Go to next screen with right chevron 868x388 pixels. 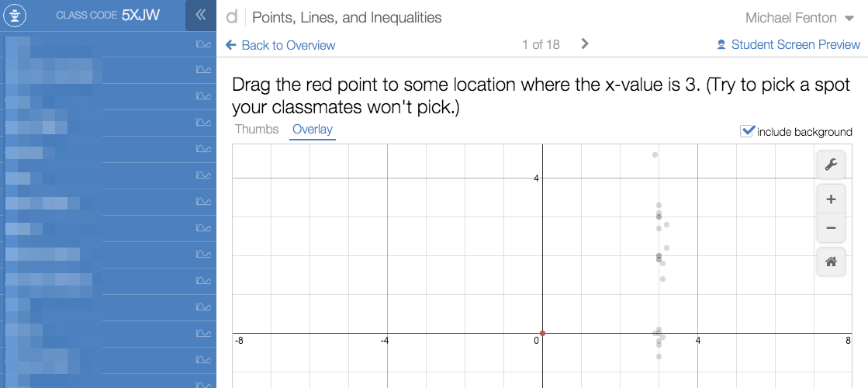pyautogui.click(x=585, y=44)
